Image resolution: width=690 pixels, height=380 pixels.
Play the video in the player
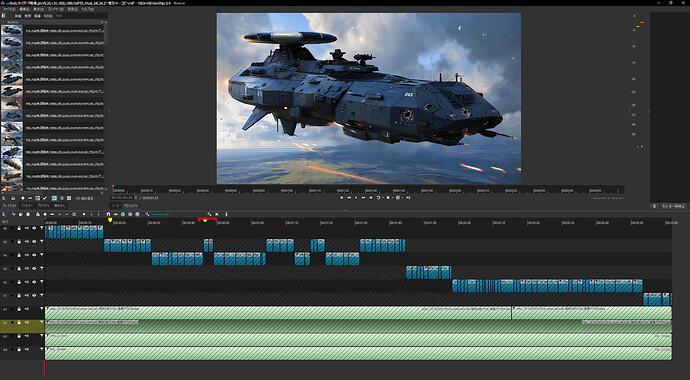(x=342, y=198)
